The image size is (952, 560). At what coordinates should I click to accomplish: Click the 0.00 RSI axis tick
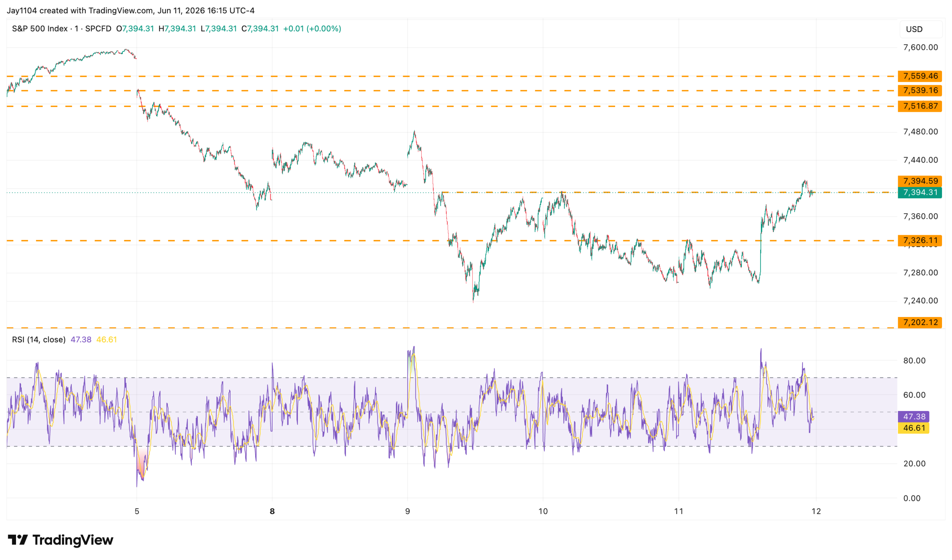click(912, 498)
